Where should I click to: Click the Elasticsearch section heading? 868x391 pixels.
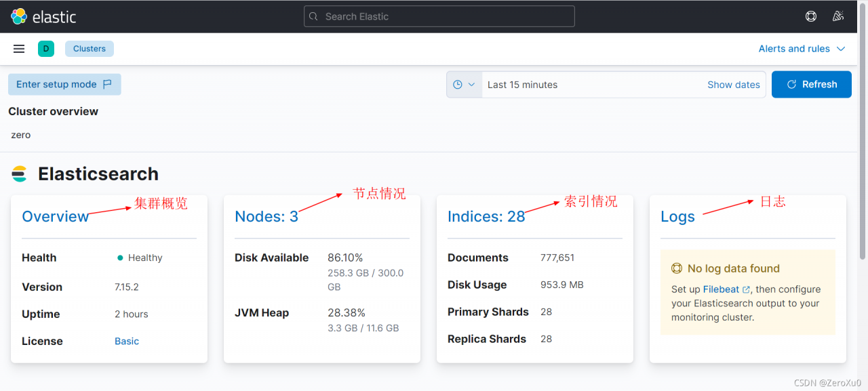point(98,174)
